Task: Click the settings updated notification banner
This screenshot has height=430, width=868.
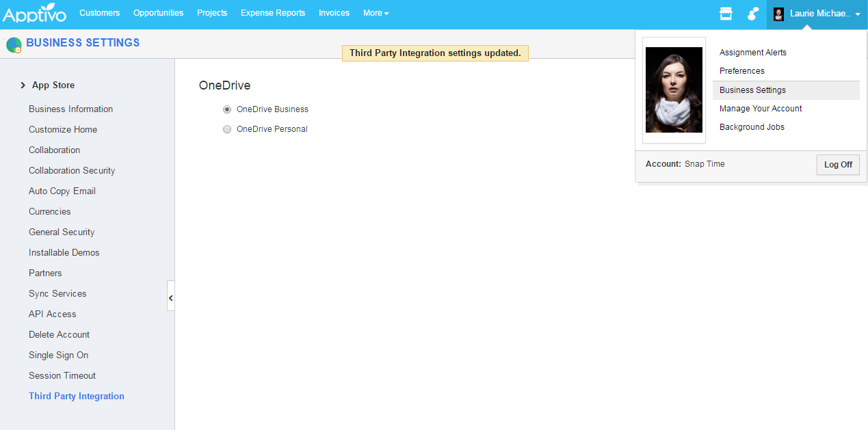Action: [x=435, y=53]
